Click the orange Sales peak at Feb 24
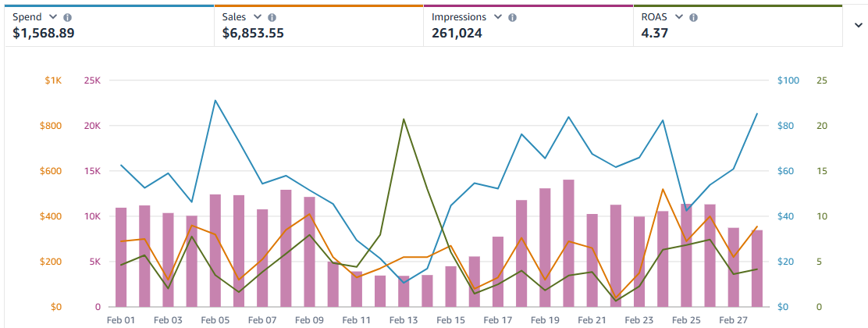868x328 pixels. [x=663, y=190]
